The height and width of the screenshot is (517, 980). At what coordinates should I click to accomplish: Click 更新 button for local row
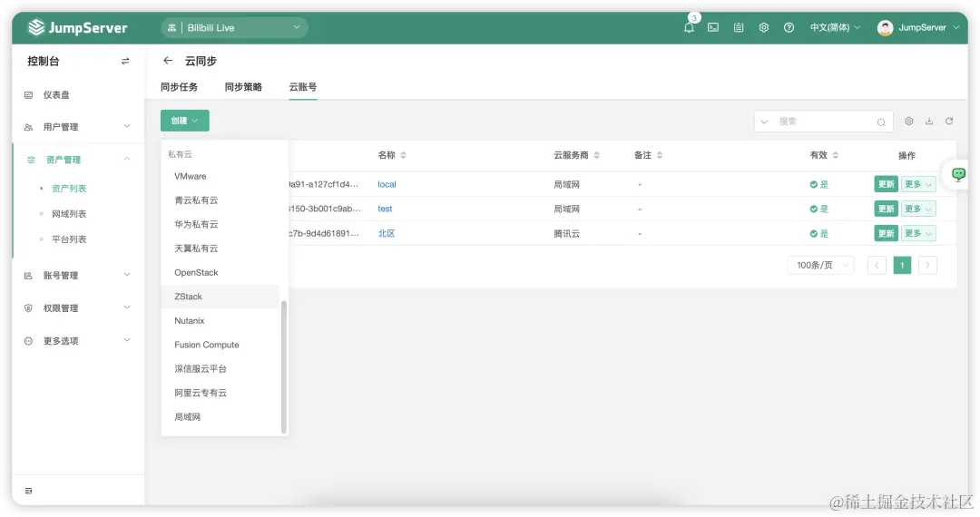pos(886,184)
